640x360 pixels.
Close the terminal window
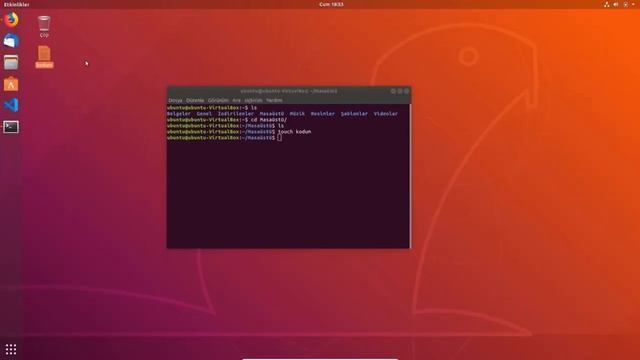coord(407,91)
